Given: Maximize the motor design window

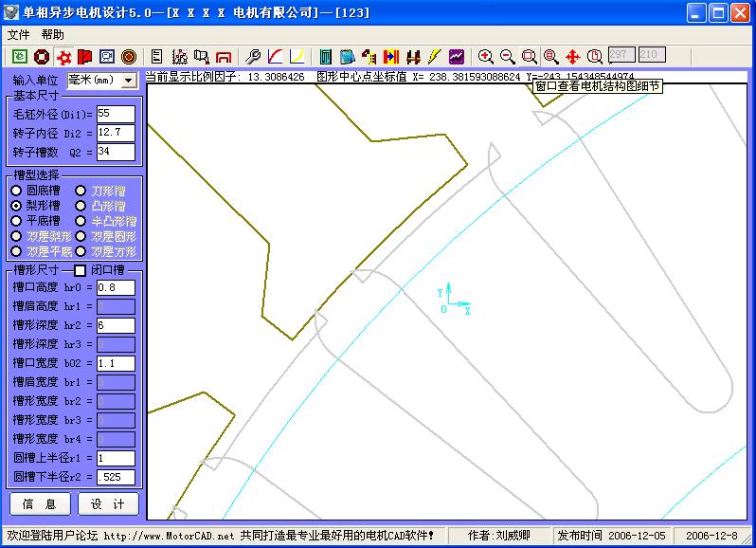Looking at the screenshot, I should click(x=718, y=13).
